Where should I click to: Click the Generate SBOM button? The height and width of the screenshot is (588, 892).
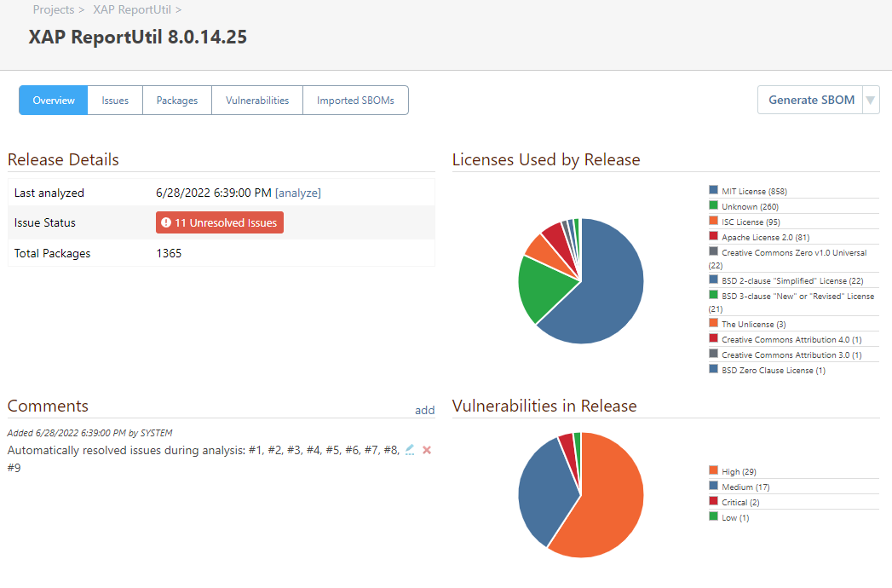pyautogui.click(x=811, y=100)
